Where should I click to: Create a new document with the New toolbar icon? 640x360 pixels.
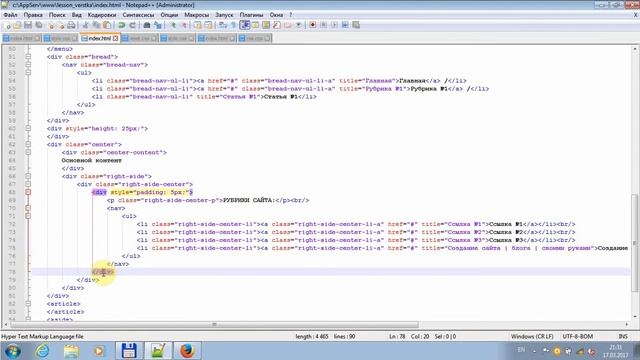pos(7,25)
